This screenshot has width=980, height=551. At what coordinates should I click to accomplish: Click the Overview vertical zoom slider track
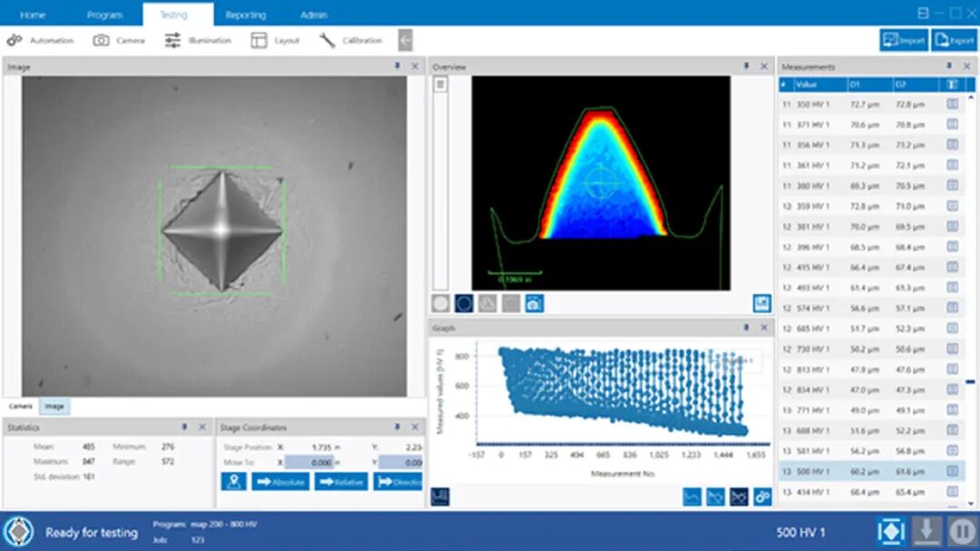click(x=440, y=191)
